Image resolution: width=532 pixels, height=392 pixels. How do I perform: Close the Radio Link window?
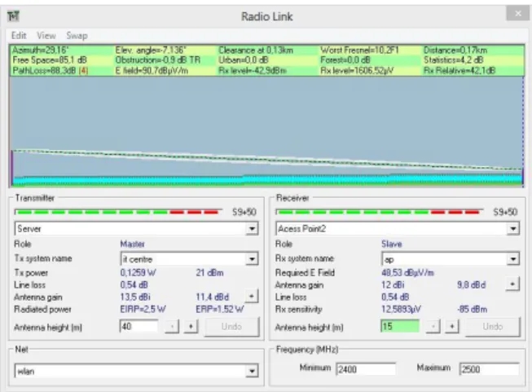tap(518, 14)
